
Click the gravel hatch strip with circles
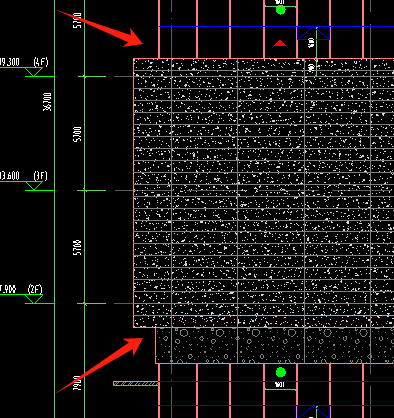(275, 345)
